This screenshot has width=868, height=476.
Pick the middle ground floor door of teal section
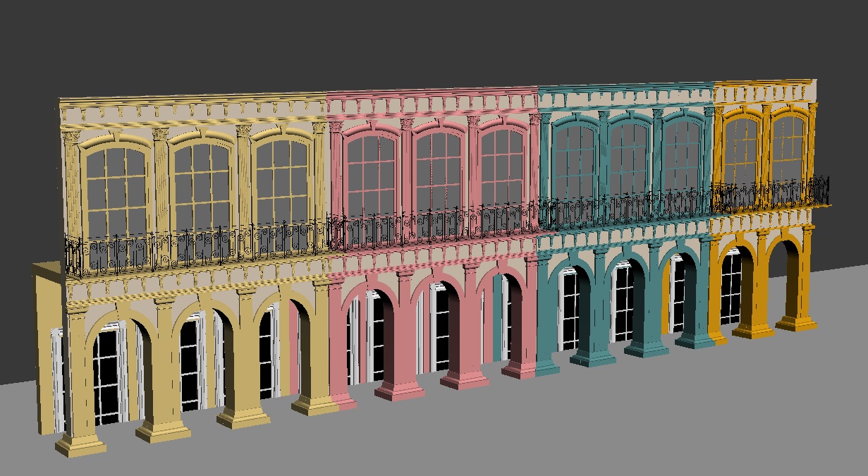(x=623, y=302)
